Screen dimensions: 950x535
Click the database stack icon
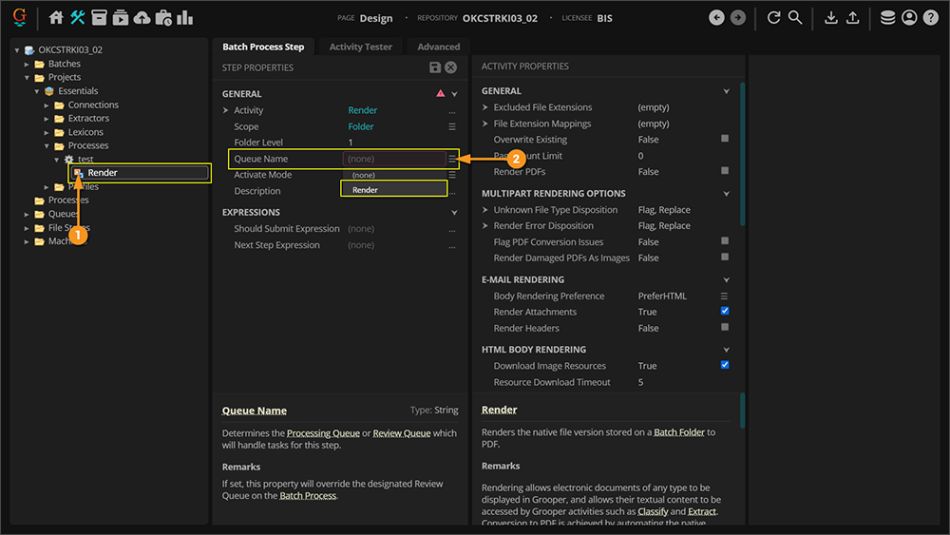click(887, 18)
